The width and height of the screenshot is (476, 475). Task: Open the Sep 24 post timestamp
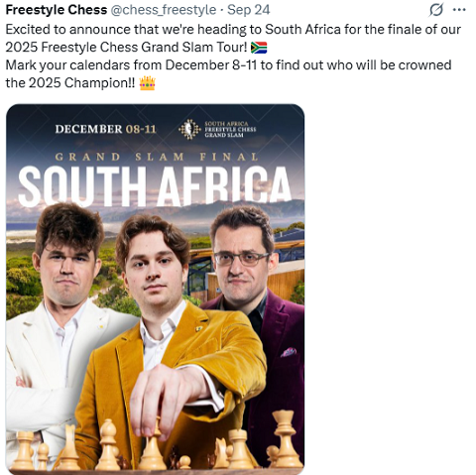[x=249, y=10]
